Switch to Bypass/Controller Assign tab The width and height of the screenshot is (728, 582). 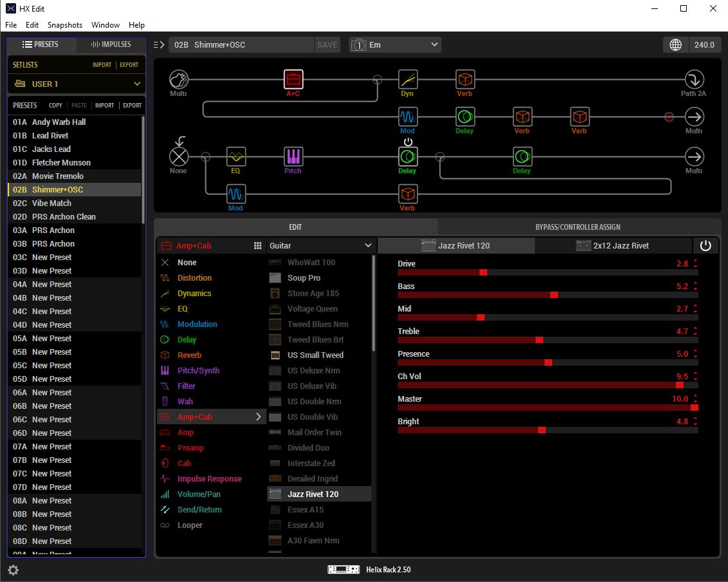click(x=577, y=227)
